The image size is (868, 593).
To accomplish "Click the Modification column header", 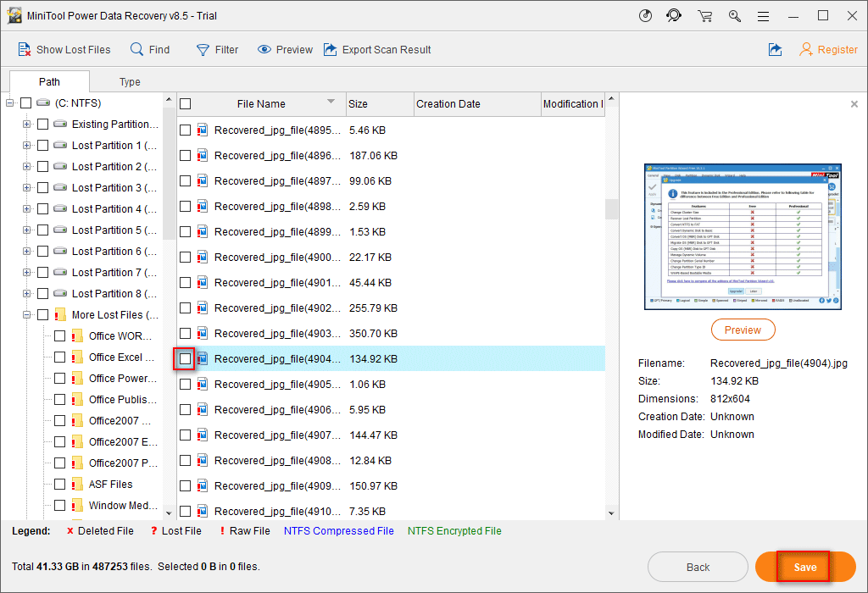I will click(573, 104).
